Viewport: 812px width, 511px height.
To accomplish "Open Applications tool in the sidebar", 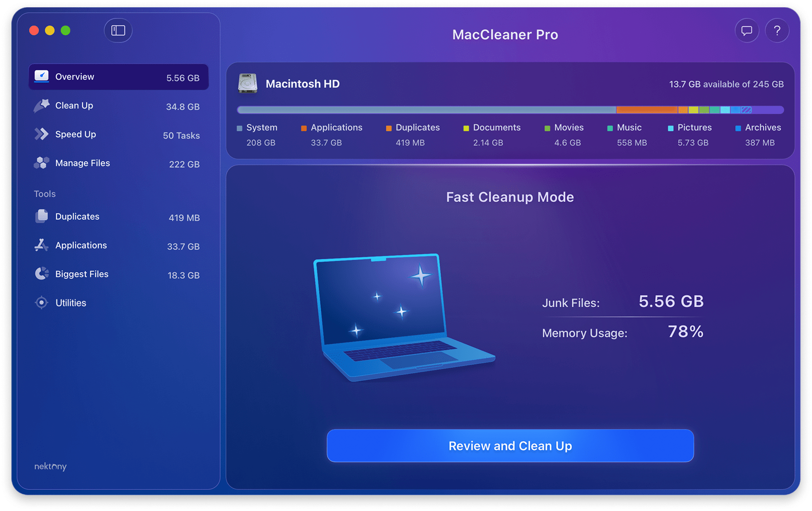I will tap(81, 245).
